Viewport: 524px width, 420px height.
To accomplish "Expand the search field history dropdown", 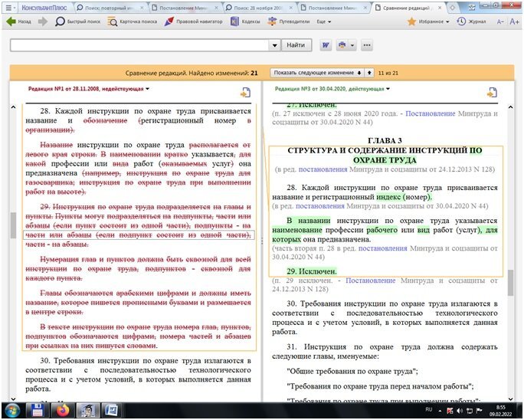I will (275, 45).
